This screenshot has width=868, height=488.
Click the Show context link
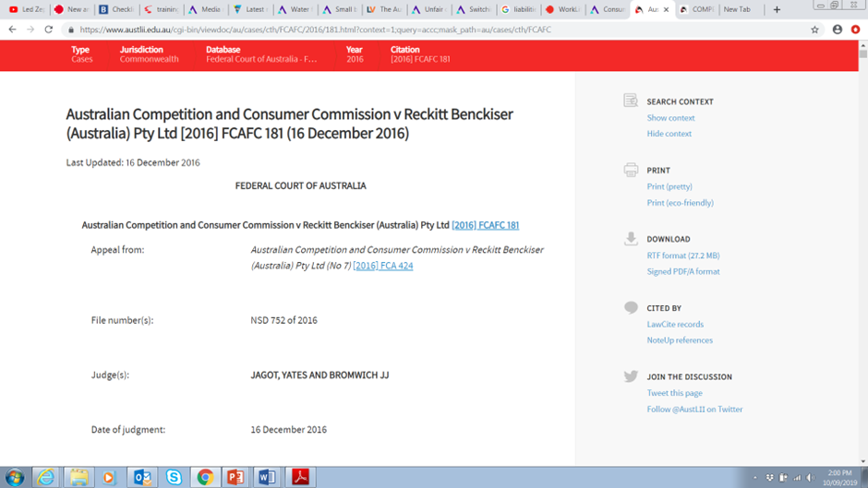670,118
